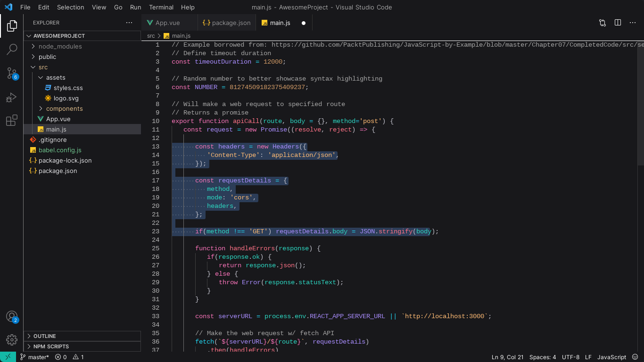Open the Explorer view in activity bar
Viewport: 644px width, 362px height.
tap(12, 26)
